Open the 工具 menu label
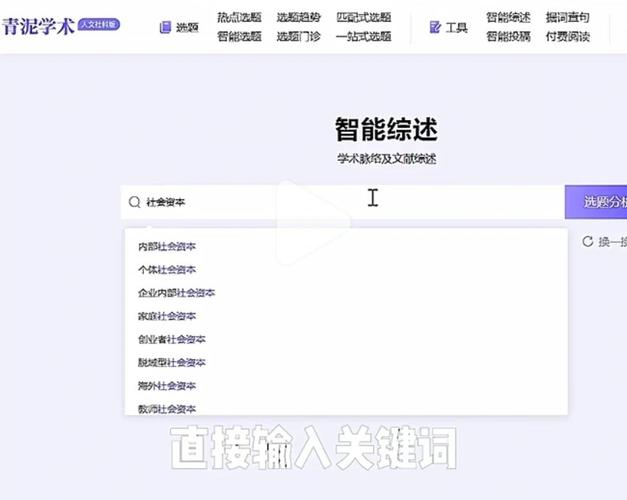 coord(456,27)
